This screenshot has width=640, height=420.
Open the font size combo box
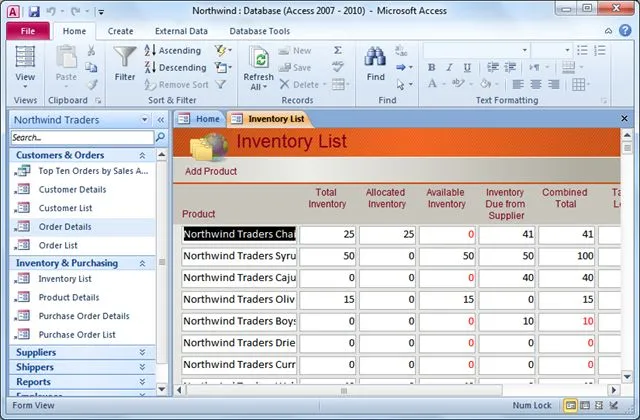(552, 50)
